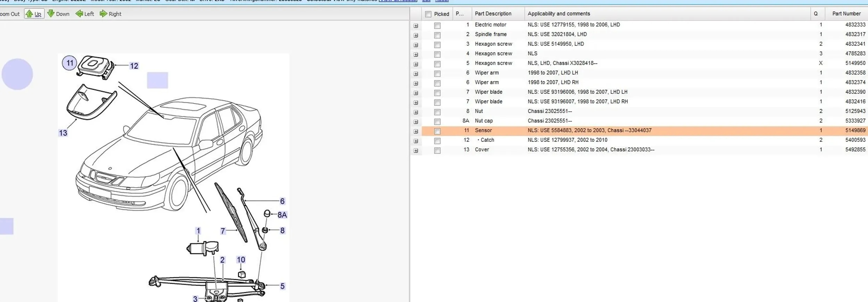This screenshot has height=302, width=868.
Task: Select callout 5 near the linkage
Action: (283, 286)
